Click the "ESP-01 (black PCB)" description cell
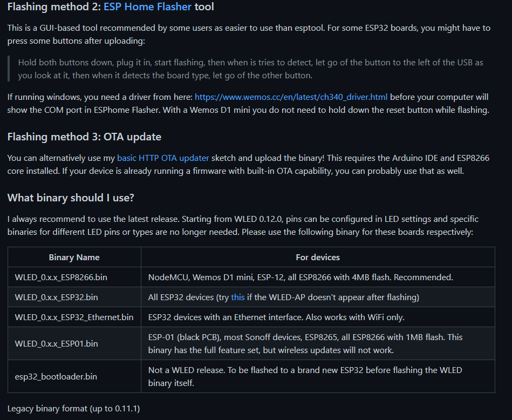The width and height of the screenshot is (512, 420). [x=305, y=343]
